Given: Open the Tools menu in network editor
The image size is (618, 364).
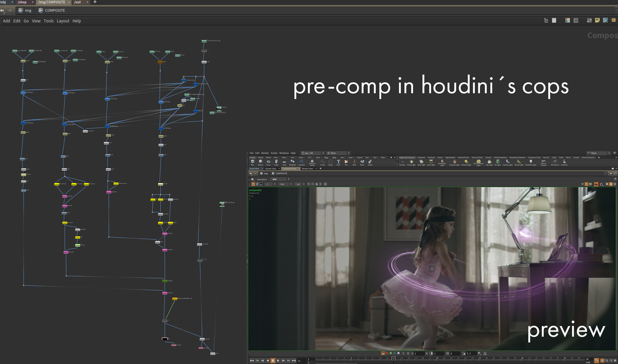Looking at the screenshot, I should coord(49,21).
